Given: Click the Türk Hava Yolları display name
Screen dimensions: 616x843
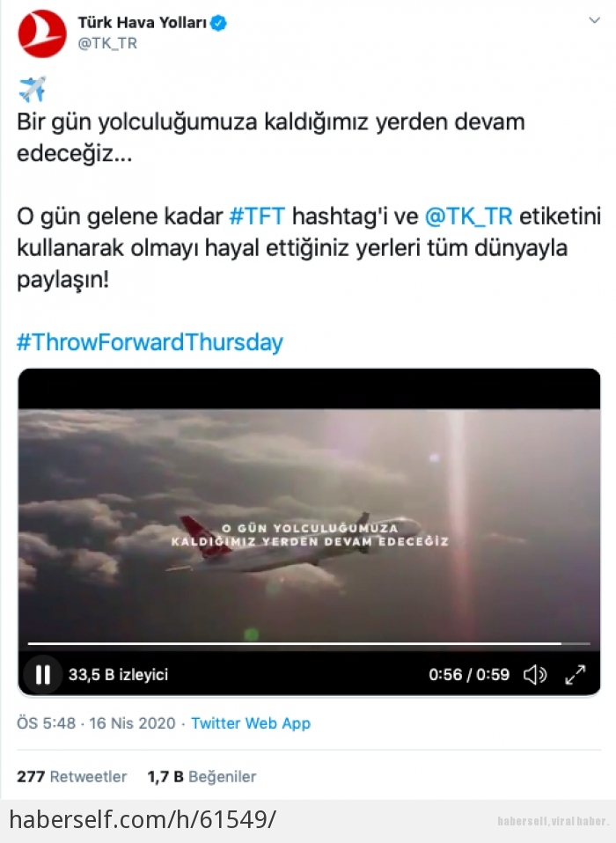Looking at the screenshot, I should [143, 23].
